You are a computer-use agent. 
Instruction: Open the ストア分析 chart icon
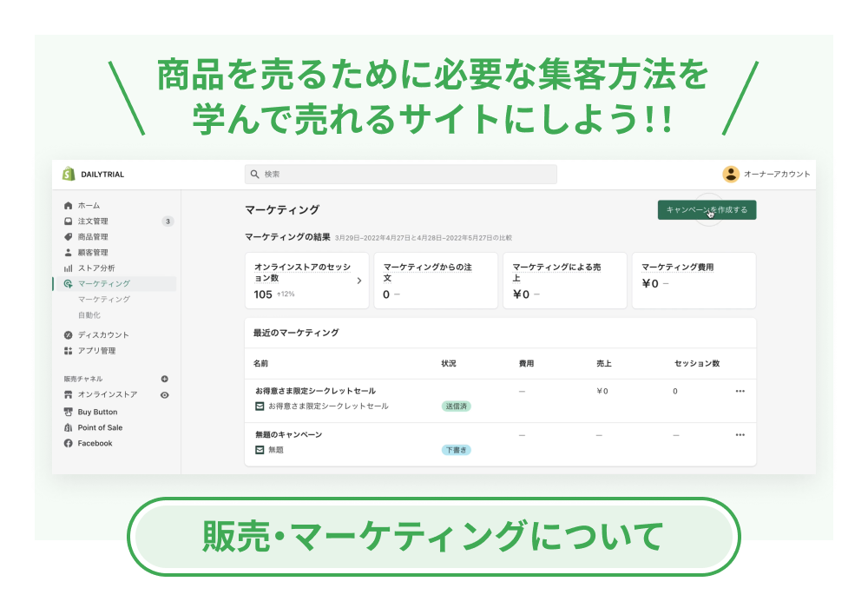(x=69, y=268)
